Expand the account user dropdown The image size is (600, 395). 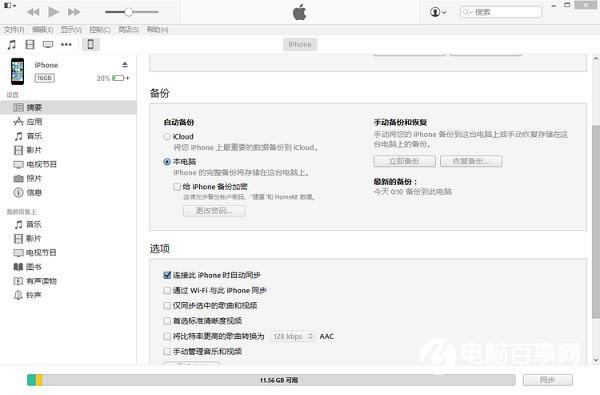click(438, 12)
